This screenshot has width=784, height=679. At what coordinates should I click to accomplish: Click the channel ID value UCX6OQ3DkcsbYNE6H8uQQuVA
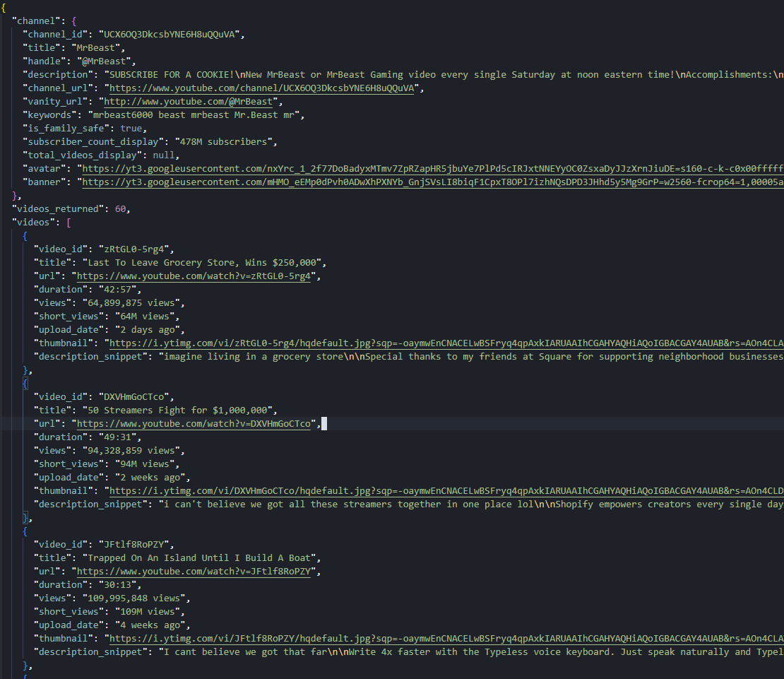click(x=170, y=34)
